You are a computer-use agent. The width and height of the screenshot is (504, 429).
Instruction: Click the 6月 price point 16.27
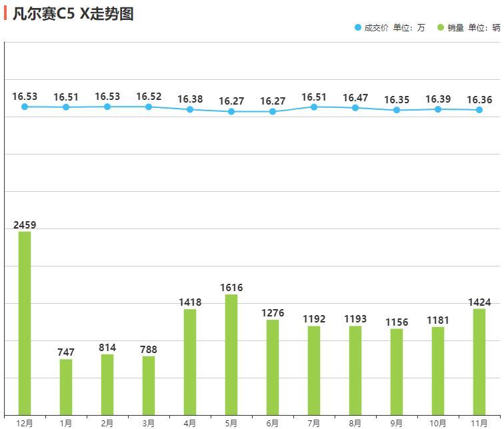click(273, 111)
